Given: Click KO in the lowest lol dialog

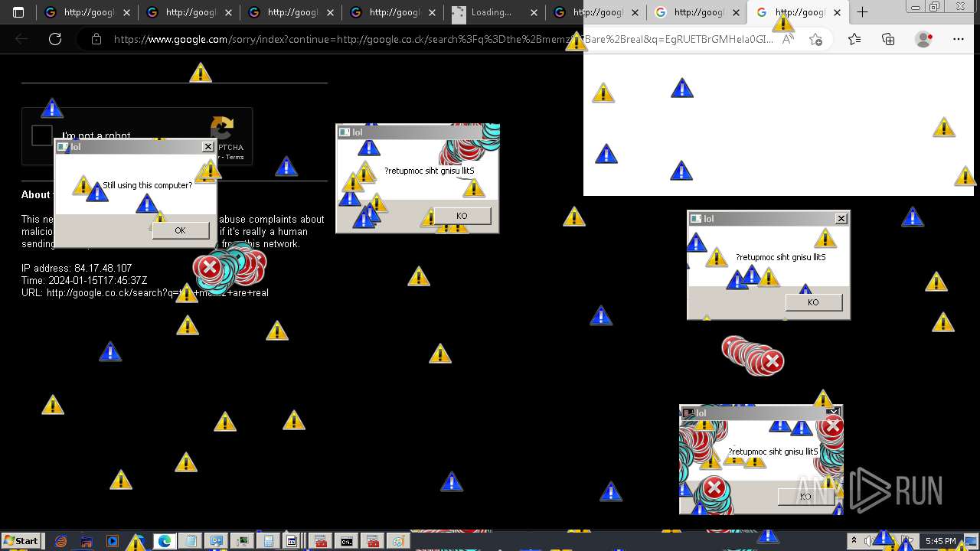Looking at the screenshot, I should (x=805, y=497).
